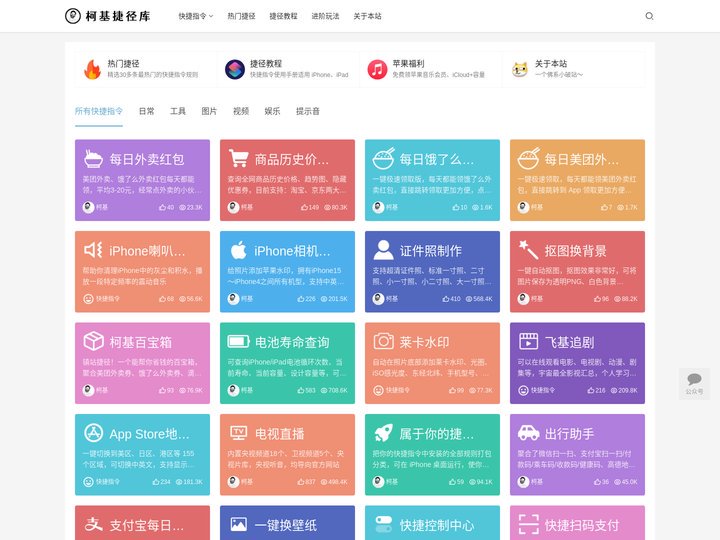720x540 pixels.
Task: Click the App Store icon on App Store地 card
Action: [93, 433]
